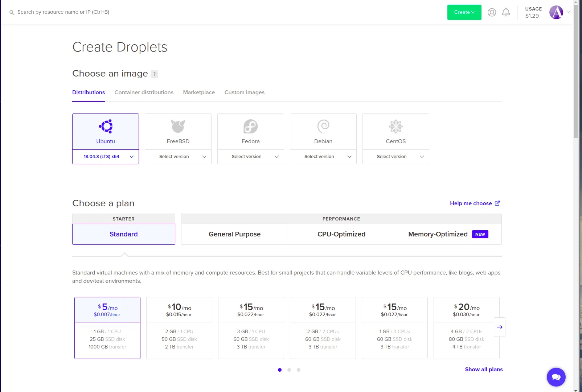
Task: Click the NEW badge on Memory-Optimized
Action: [x=480, y=234]
